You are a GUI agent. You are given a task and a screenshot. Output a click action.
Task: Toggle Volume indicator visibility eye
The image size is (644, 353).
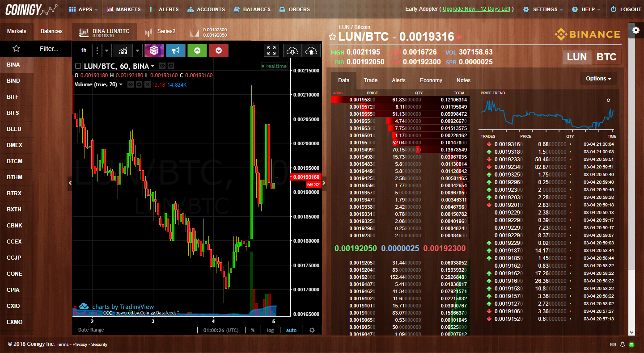pyautogui.click(x=131, y=84)
